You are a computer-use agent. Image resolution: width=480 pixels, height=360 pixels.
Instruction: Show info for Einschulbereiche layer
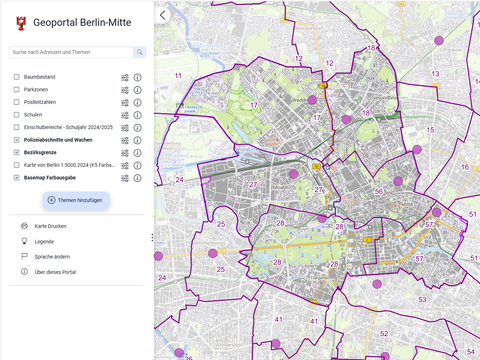coord(137,128)
